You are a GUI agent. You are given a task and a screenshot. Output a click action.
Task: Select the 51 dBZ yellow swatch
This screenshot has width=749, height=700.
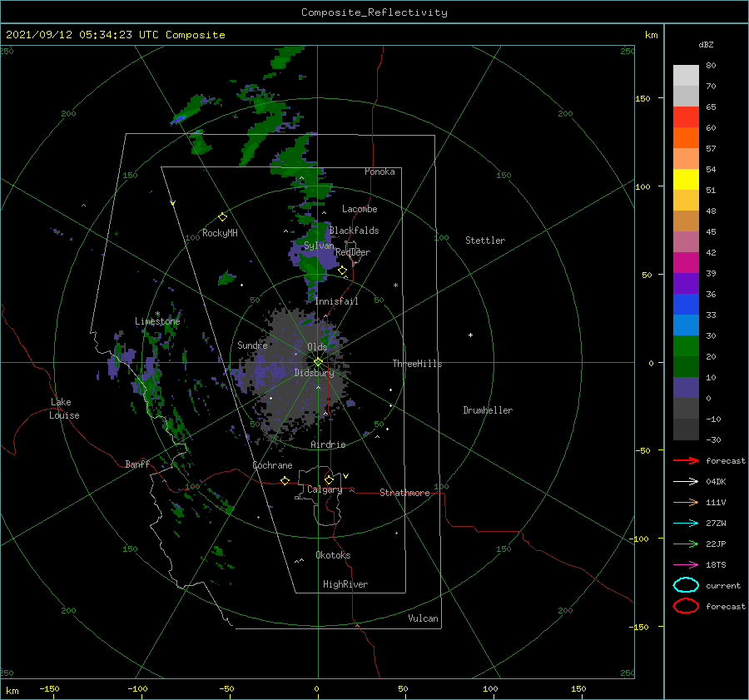686,180
